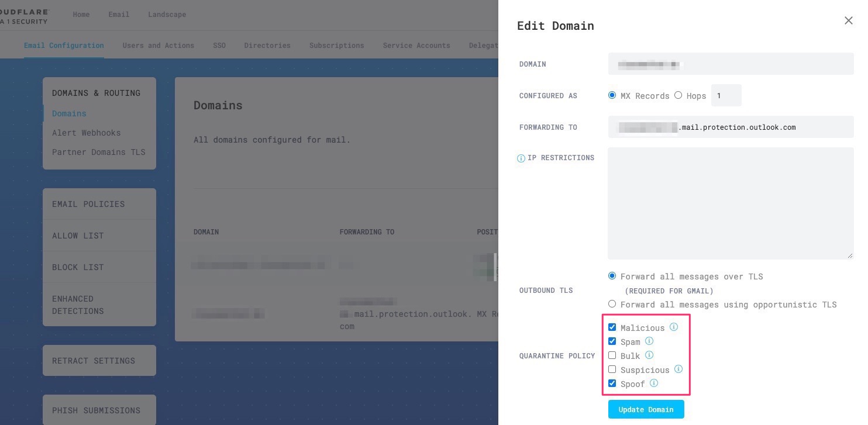Click the info icon next to Spam
This screenshot has width=868, height=425.
[x=649, y=341]
